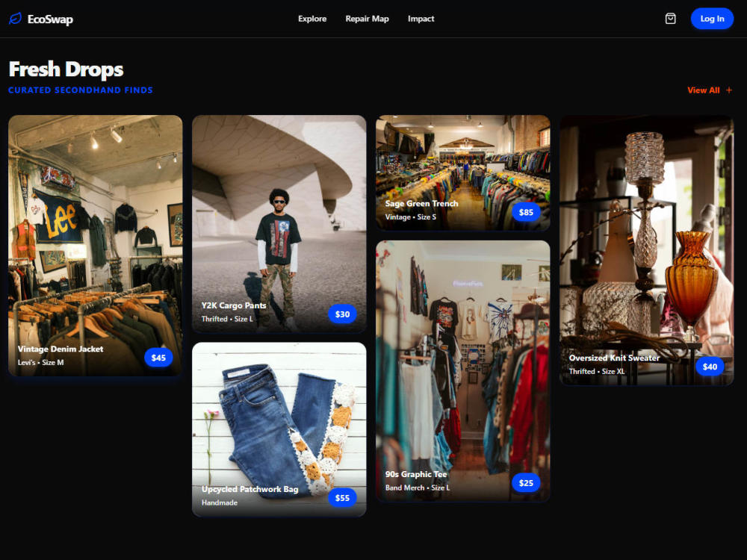This screenshot has width=747, height=560.
Task: Click the Thrifted • Size XL subtitle
Action: 596,371
